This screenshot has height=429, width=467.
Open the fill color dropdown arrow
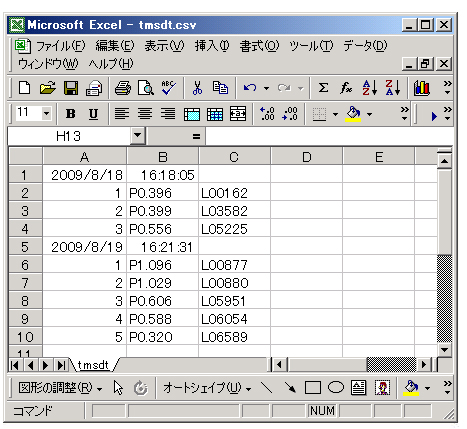(369, 114)
